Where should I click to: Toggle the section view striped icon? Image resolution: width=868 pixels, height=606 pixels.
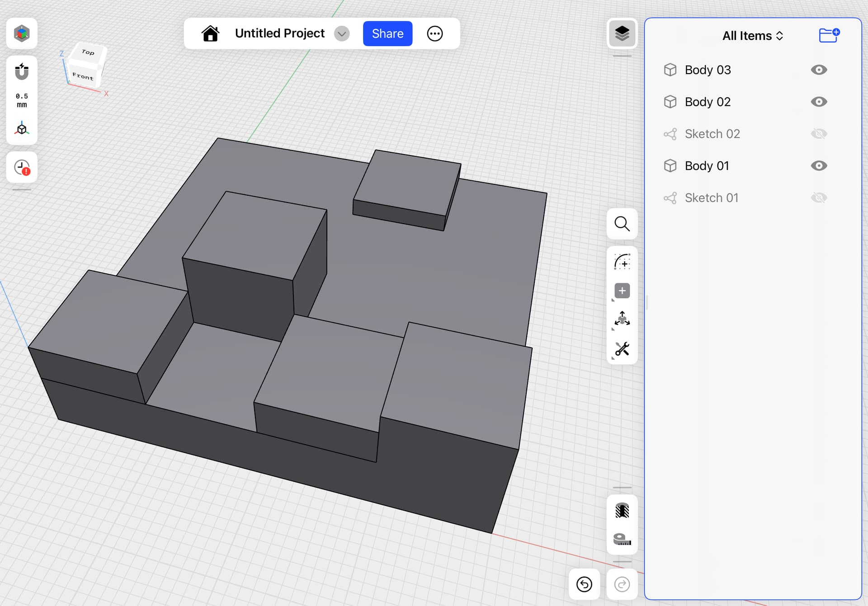(622, 510)
